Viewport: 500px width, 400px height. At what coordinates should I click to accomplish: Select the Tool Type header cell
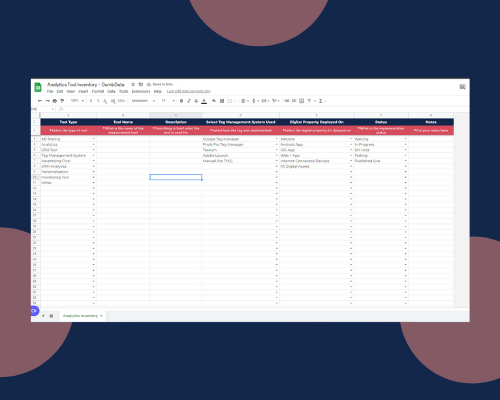68,122
